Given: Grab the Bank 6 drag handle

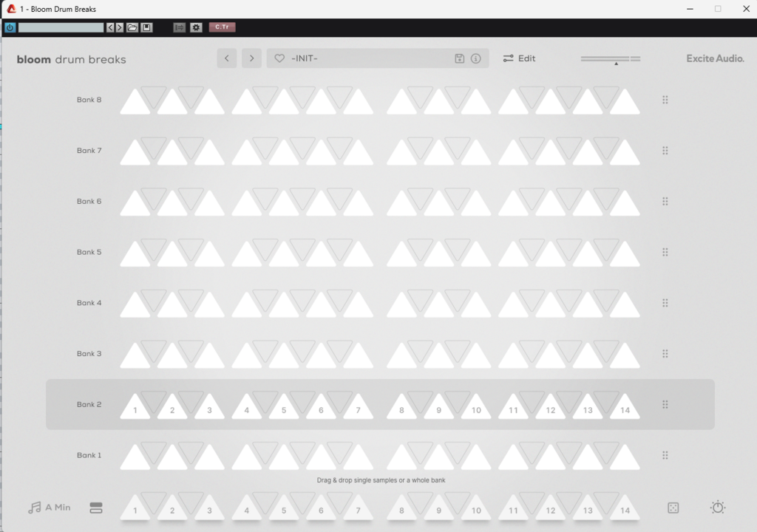Looking at the screenshot, I should pos(665,201).
